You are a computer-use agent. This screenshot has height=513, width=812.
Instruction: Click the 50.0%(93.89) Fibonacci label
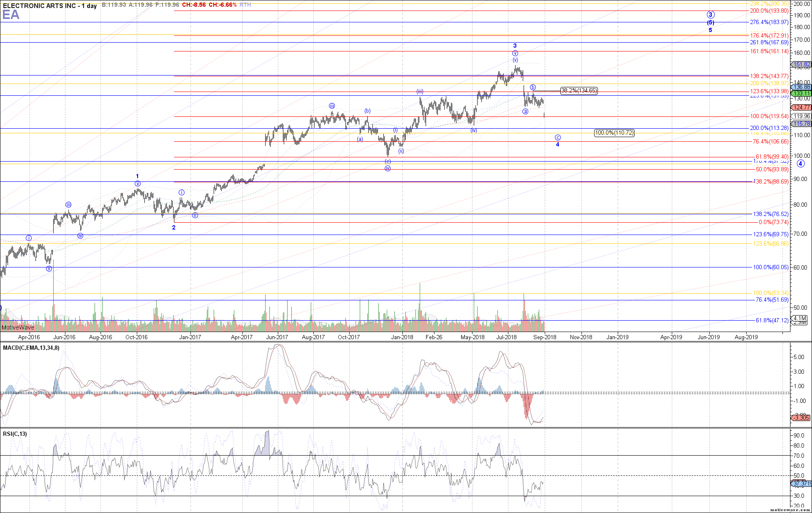(772, 169)
